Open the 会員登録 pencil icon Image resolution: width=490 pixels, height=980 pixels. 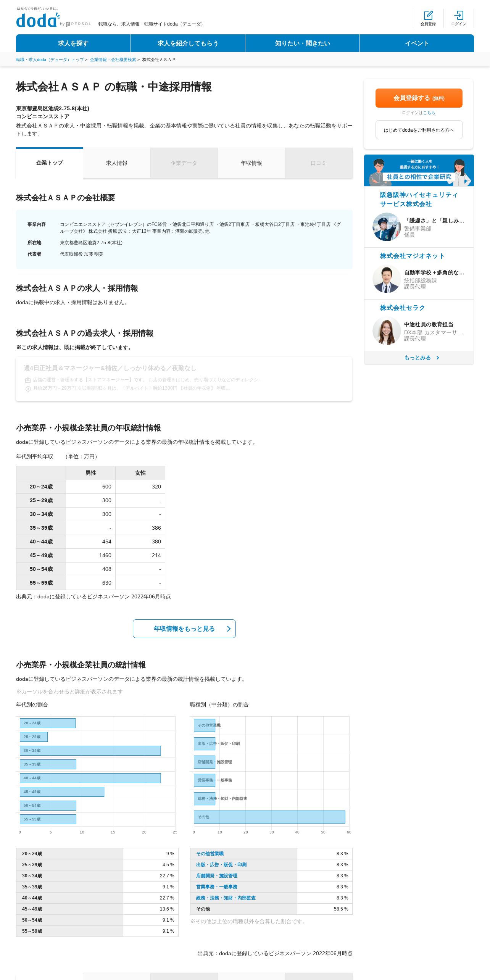tap(428, 15)
